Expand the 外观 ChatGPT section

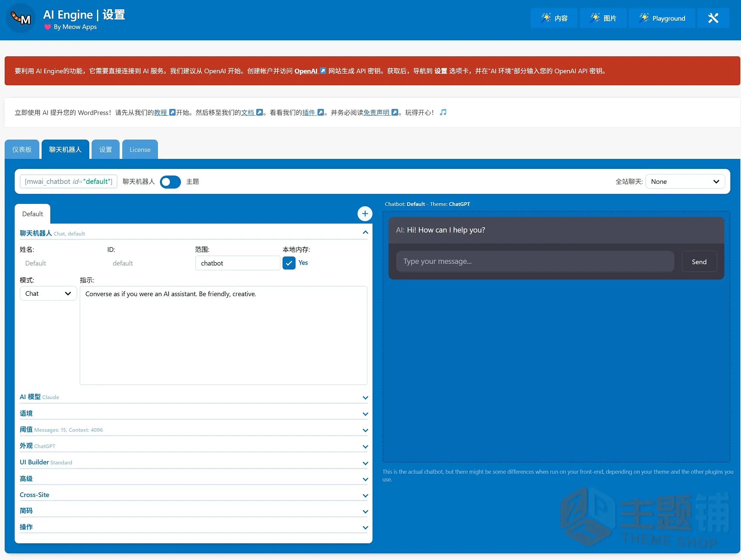pos(194,446)
